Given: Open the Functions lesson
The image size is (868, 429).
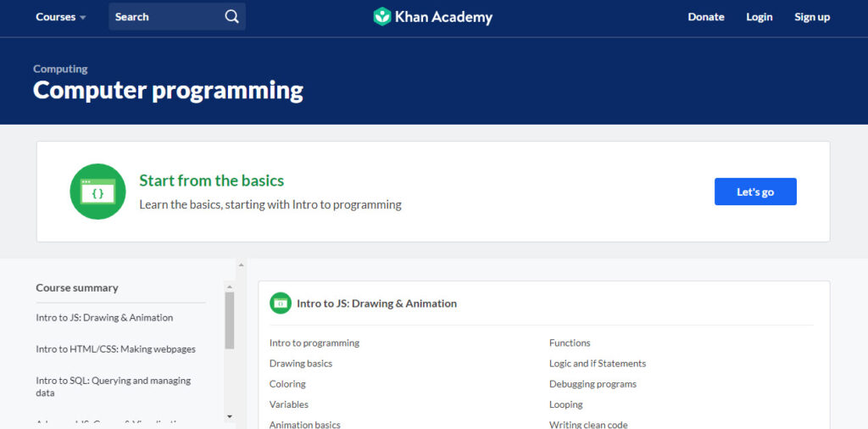Looking at the screenshot, I should pos(570,343).
